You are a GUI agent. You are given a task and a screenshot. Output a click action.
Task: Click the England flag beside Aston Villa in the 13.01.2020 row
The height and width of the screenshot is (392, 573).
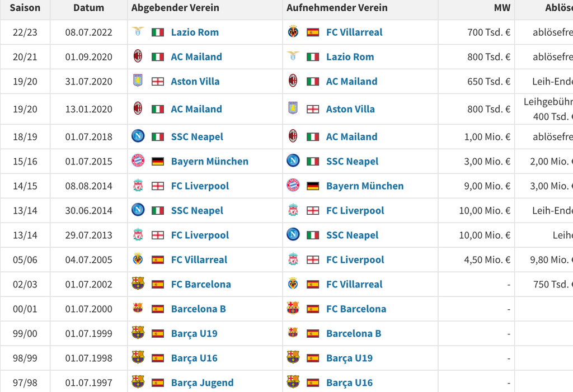[x=313, y=109]
